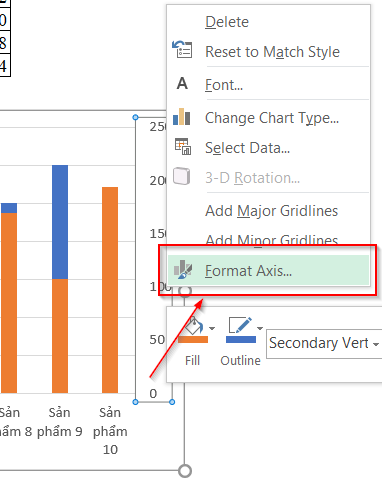Expand the Outline color dropdown arrow

[x=260, y=329]
